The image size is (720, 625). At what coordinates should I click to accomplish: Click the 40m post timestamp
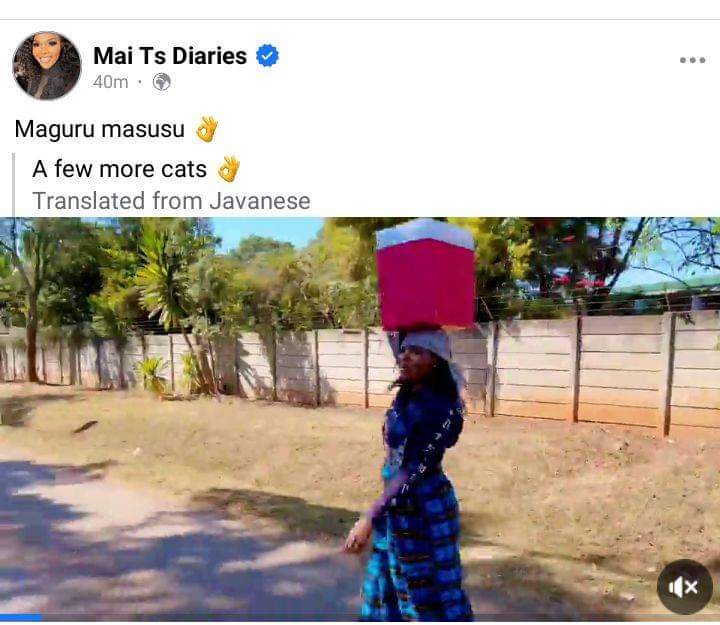click(110, 82)
